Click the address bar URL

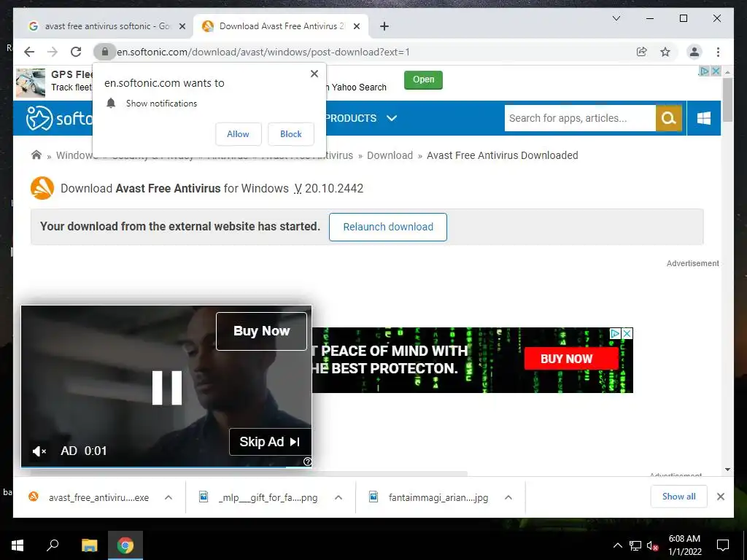tap(263, 52)
